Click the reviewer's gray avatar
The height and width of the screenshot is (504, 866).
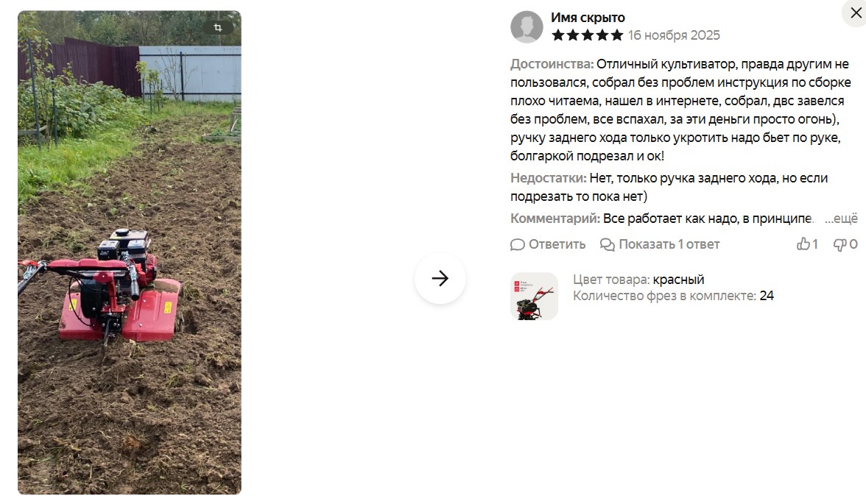point(527,26)
